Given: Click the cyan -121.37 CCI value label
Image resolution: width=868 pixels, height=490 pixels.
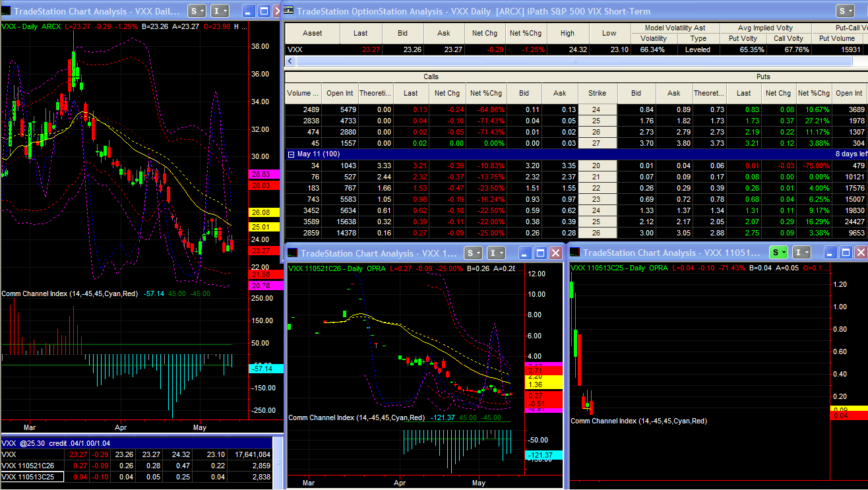Looking at the screenshot, I should (x=543, y=455).
